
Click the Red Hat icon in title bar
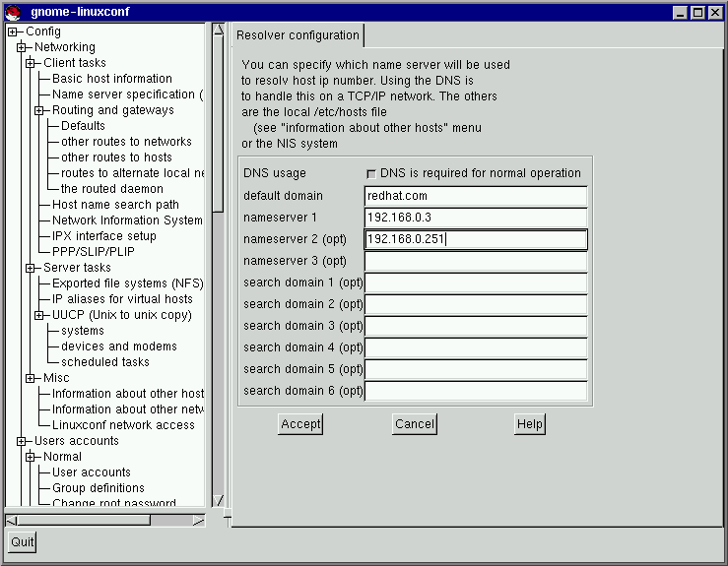point(12,12)
